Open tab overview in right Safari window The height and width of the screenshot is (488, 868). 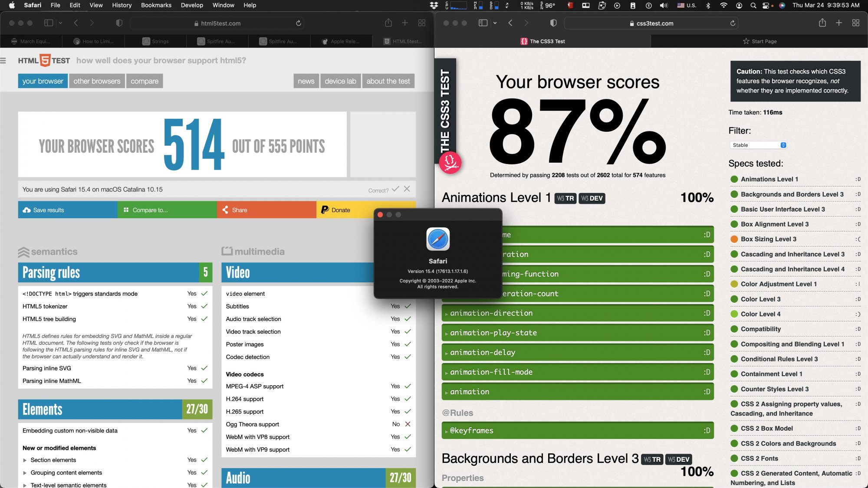(x=855, y=23)
